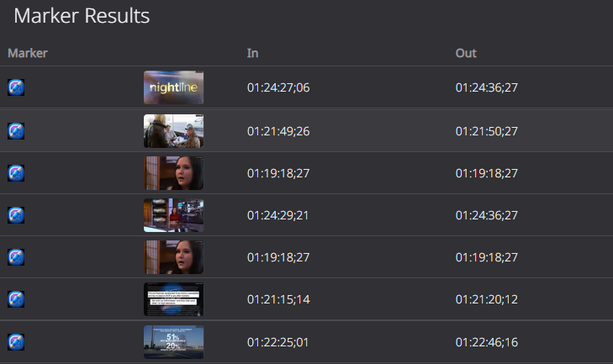Click the marker icon for 01:24:29;21
Viewport: 613px width, 364px height.
(x=16, y=215)
